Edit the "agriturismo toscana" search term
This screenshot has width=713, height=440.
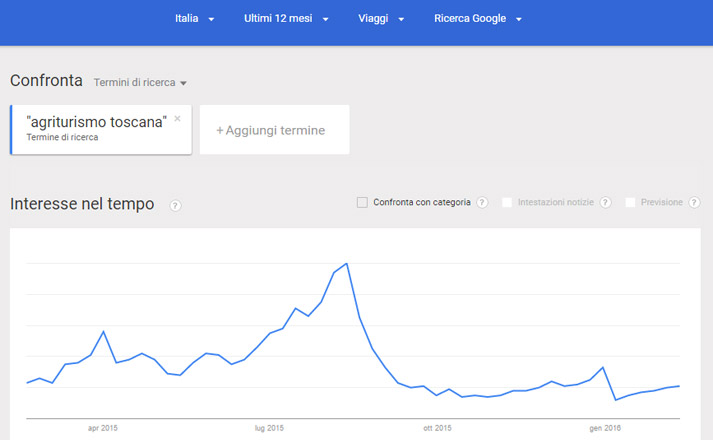pyautogui.click(x=96, y=123)
